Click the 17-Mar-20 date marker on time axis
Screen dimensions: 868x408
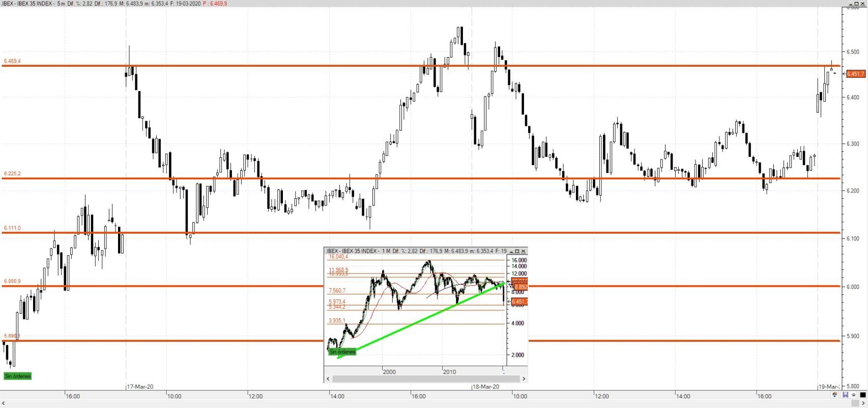coord(140,387)
